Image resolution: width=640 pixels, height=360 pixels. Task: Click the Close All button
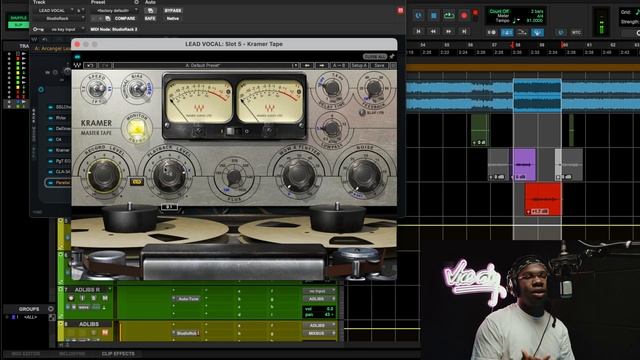coord(375,57)
